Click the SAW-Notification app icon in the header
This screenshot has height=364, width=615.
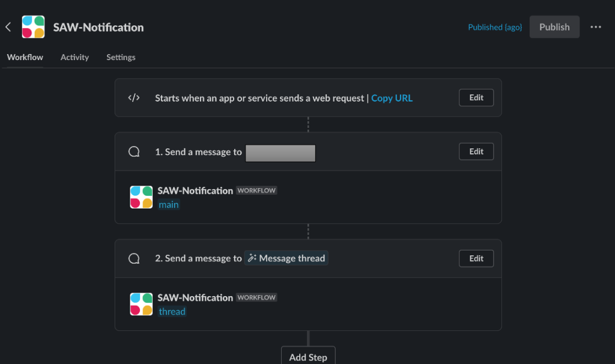point(33,26)
